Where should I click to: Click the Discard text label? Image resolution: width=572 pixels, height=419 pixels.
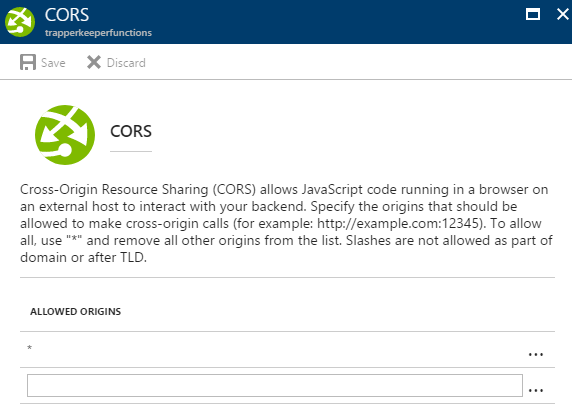tap(126, 63)
